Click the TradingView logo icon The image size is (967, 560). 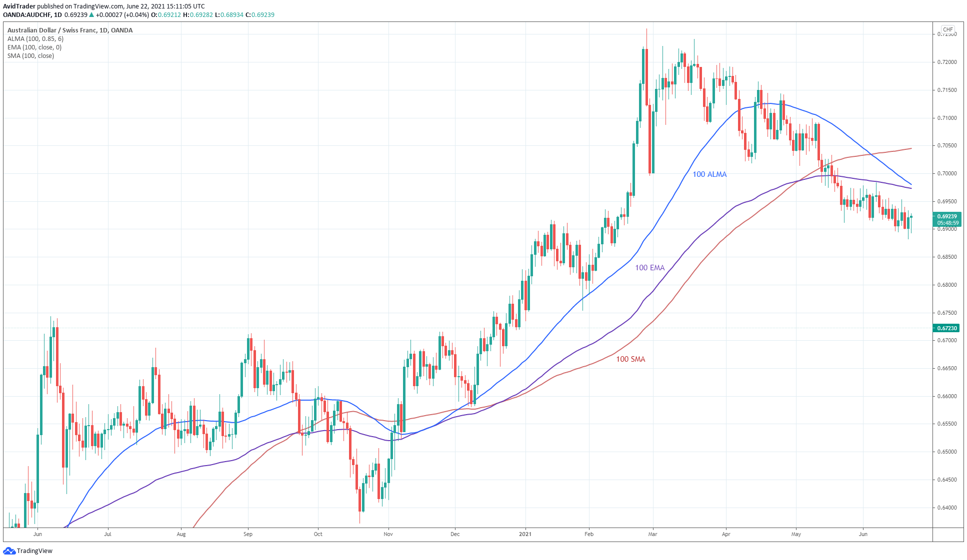point(9,551)
